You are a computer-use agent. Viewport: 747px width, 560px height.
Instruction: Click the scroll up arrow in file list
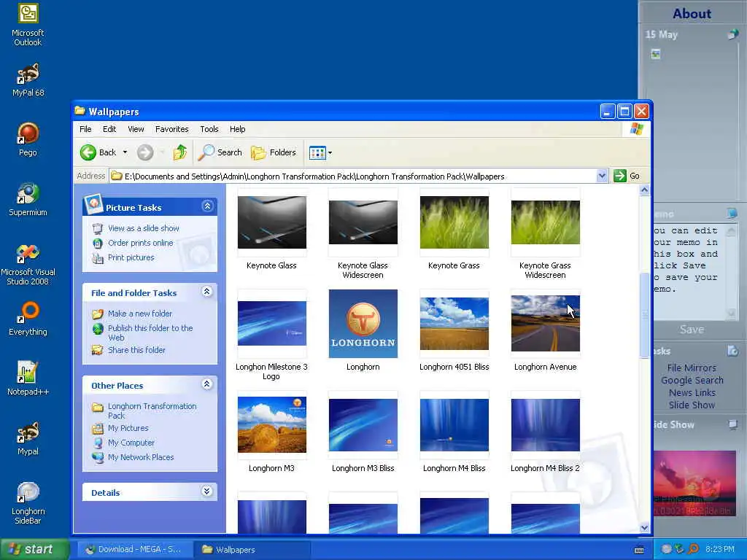pyautogui.click(x=644, y=190)
